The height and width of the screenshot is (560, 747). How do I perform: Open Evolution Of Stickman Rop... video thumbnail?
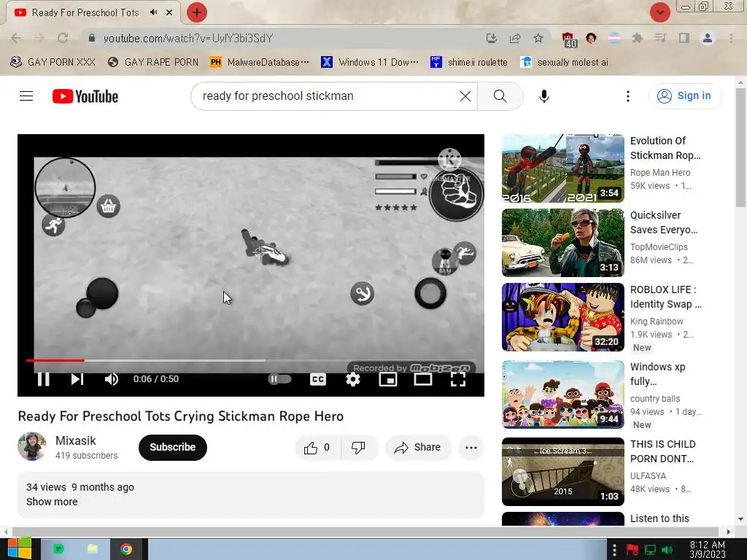(x=562, y=168)
